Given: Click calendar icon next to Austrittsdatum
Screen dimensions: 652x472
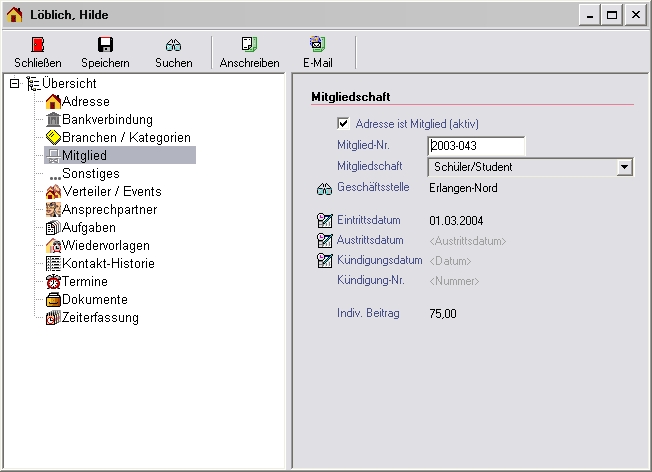Looking at the screenshot, I should point(324,241).
